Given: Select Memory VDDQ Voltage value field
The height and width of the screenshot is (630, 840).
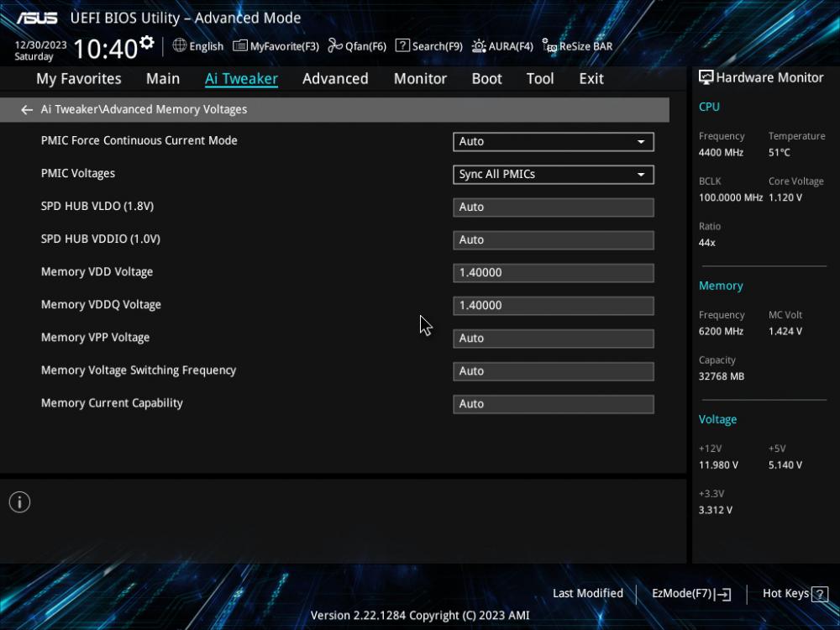Looking at the screenshot, I should (x=554, y=306).
